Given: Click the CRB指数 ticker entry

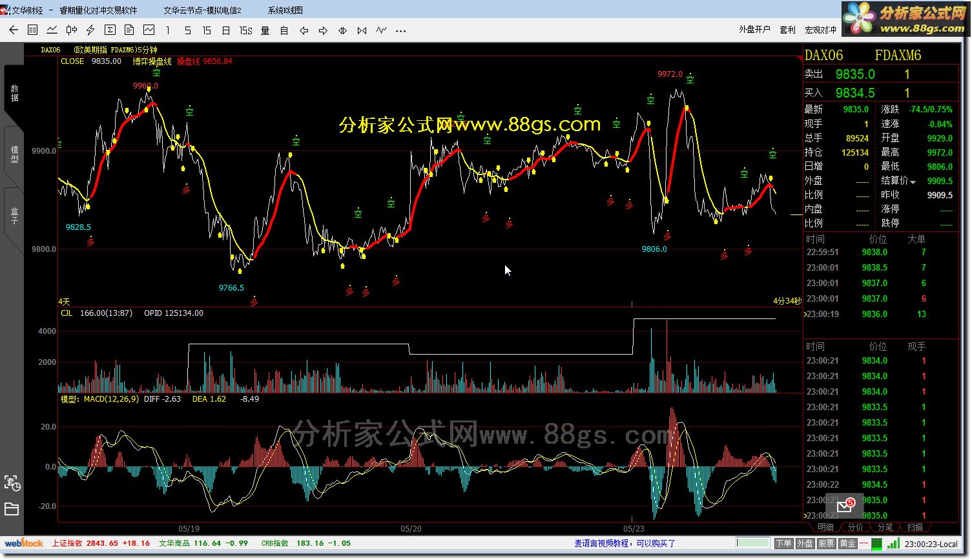Looking at the screenshot, I should click(306, 543).
